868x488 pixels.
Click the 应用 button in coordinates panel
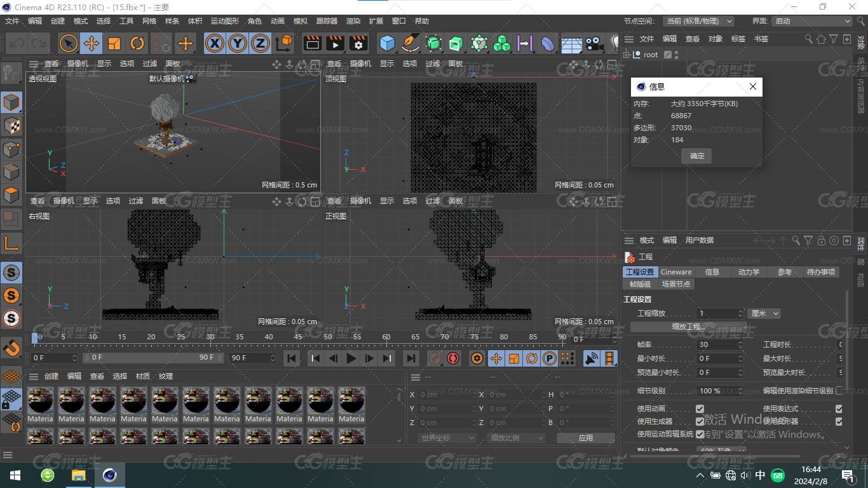pos(586,438)
